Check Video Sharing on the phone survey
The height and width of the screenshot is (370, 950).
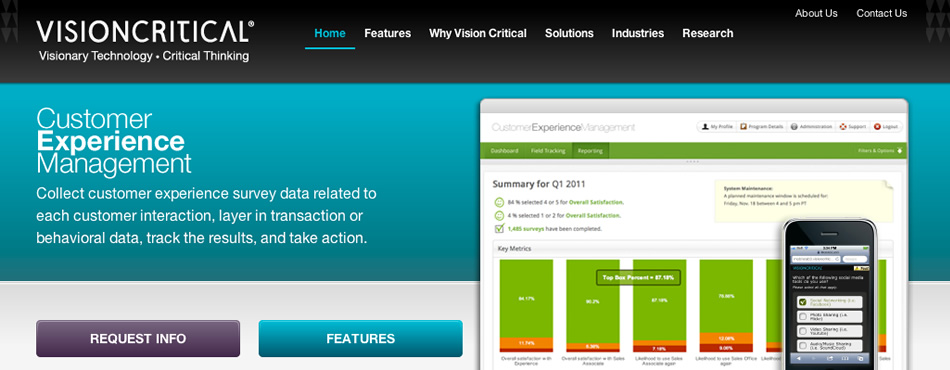(x=802, y=331)
